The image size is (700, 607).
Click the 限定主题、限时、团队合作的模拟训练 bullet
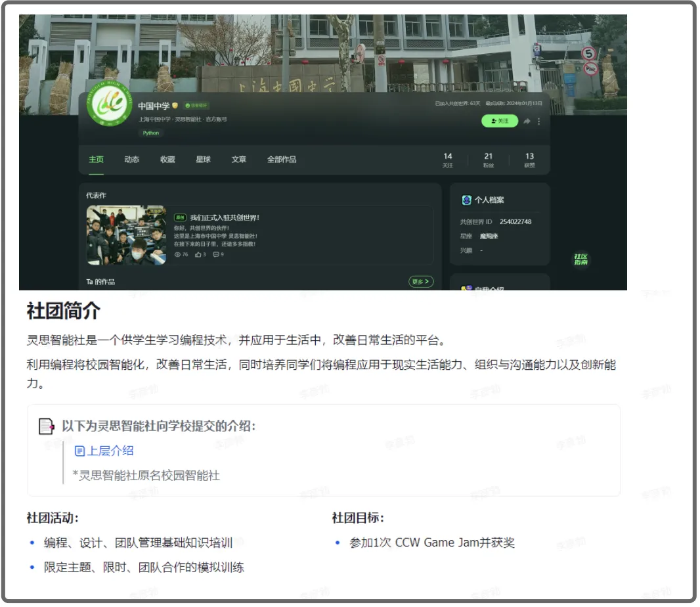[144, 568]
